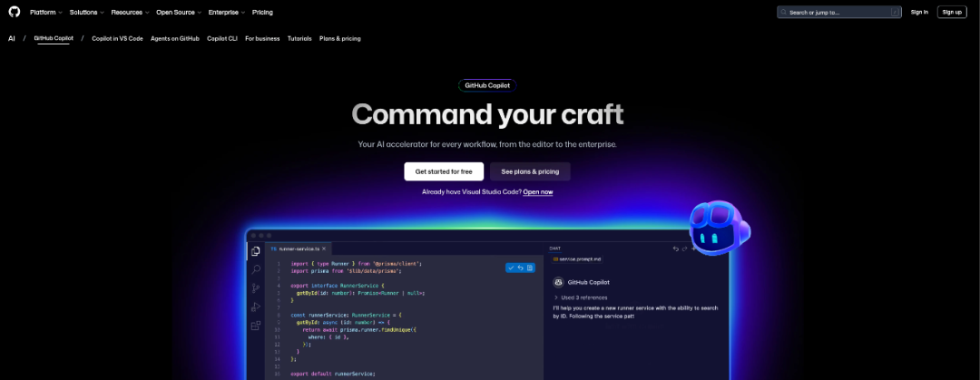Open the Search icon in the editor sidebar

pos(256,269)
